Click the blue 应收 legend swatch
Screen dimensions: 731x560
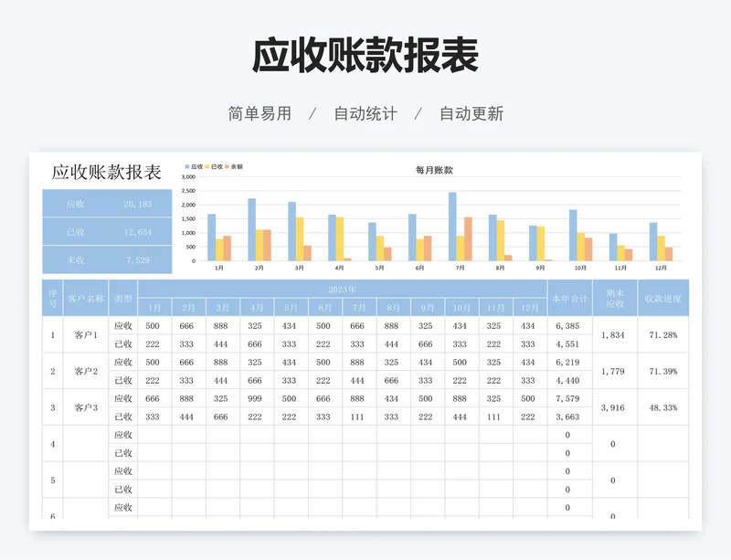pyautogui.click(x=187, y=166)
